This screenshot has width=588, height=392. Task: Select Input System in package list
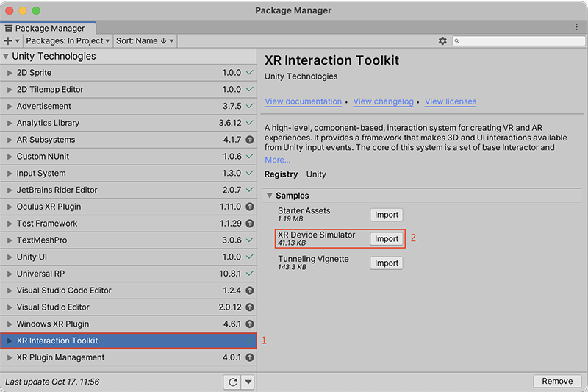click(x=41, y=174)
